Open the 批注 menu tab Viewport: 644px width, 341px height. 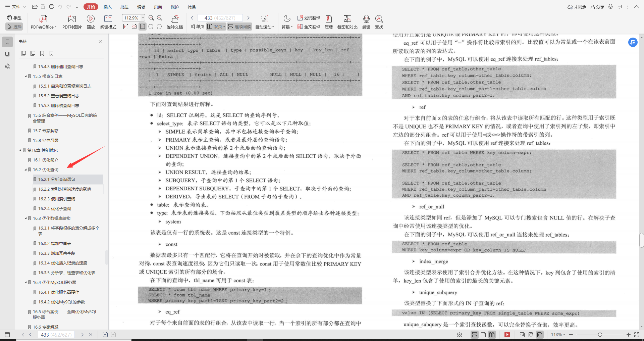click(x=124, y=6)
